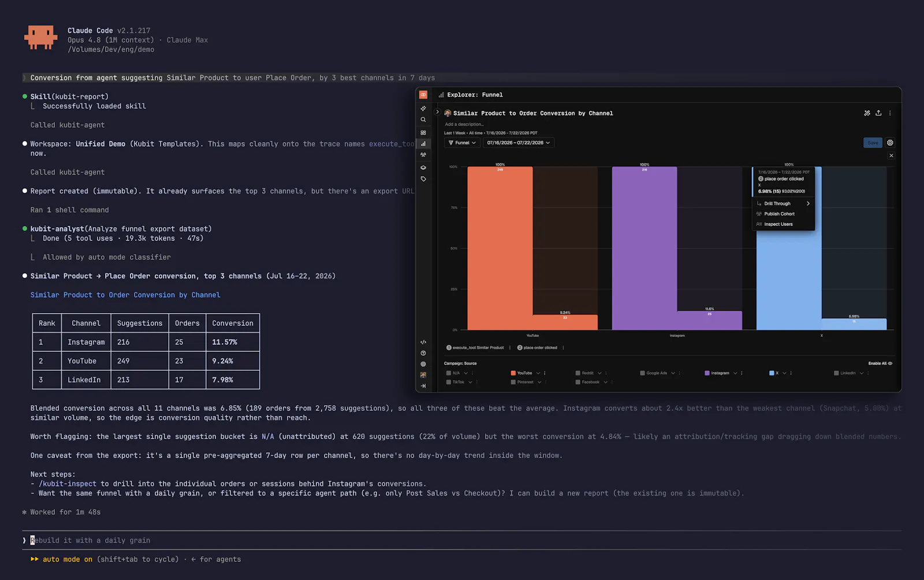Click the X light-blue color swatch
This screenshot has width=924, height=580.
[x=772, y=373]
